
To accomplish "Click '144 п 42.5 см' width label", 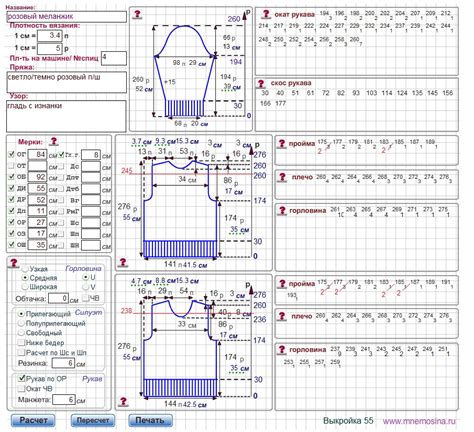I will pos(186,404).
